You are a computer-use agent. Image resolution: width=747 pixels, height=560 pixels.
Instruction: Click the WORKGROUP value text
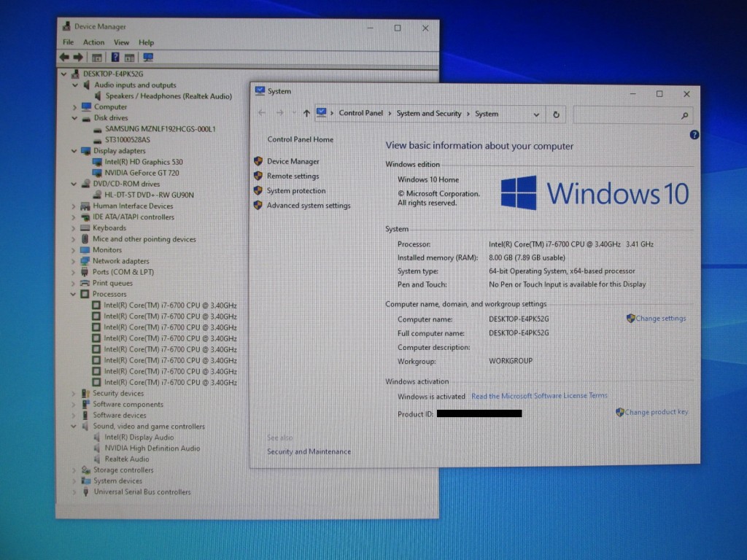[511, 361]
